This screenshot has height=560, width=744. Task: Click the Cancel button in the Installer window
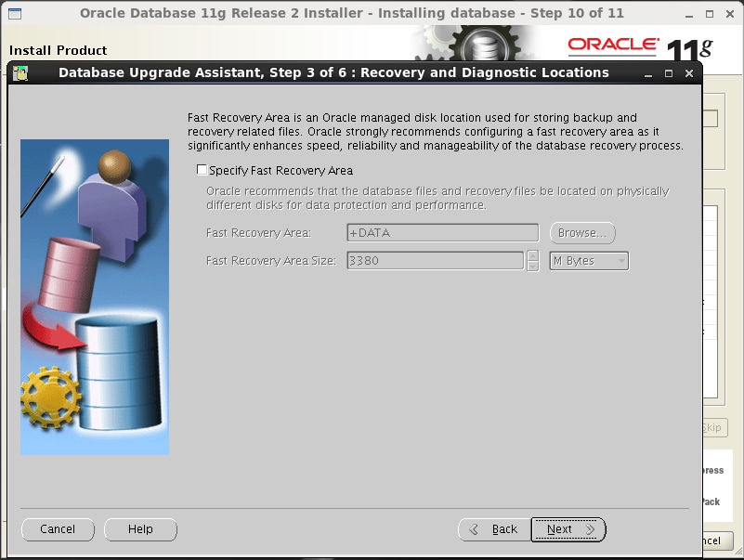coord(718,540)
